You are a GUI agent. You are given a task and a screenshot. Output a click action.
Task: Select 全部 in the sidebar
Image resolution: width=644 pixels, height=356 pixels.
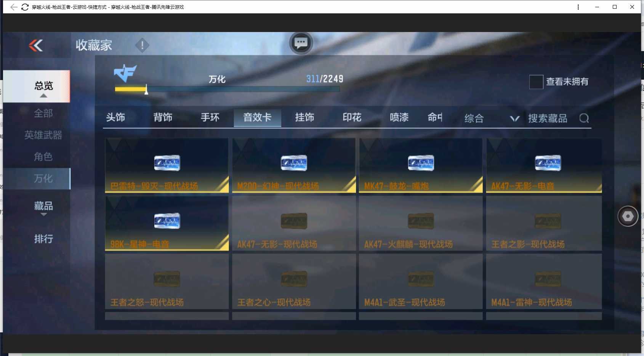tap(43, 113)
